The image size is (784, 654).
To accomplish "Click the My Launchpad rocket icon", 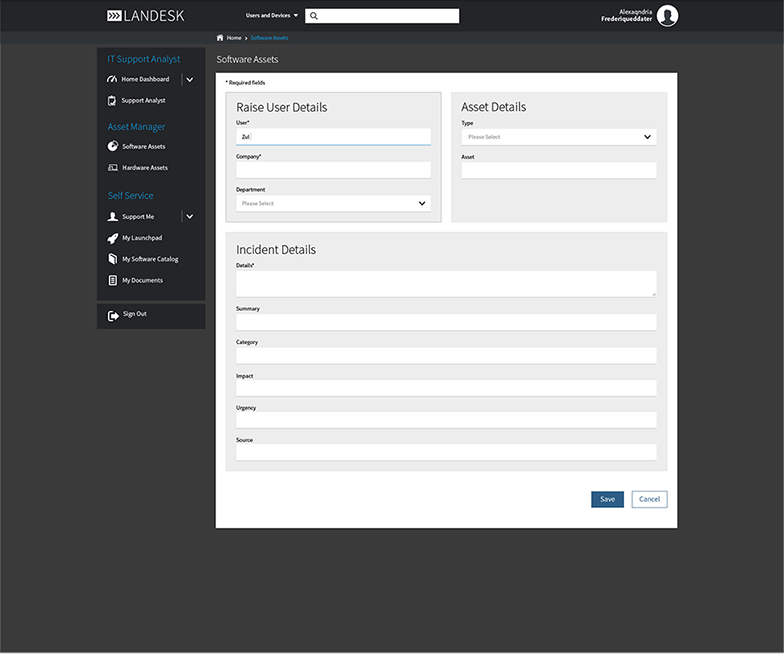I will click(x=113, y=238).
